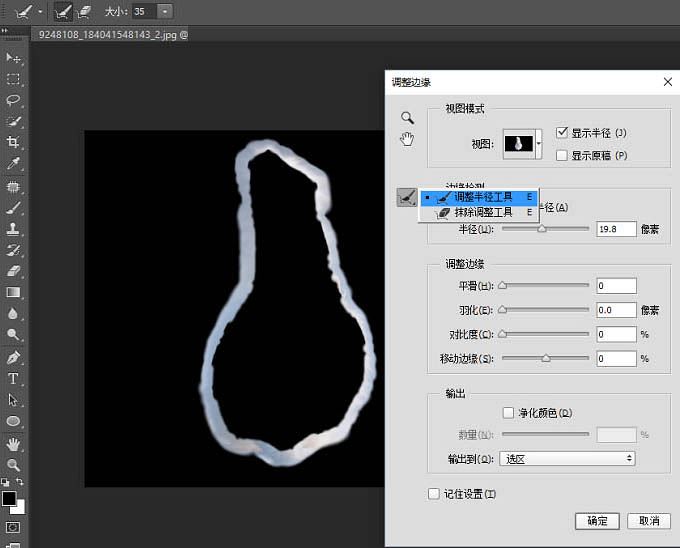Select the Eraser tool in the toolbar

pos(14,271)
